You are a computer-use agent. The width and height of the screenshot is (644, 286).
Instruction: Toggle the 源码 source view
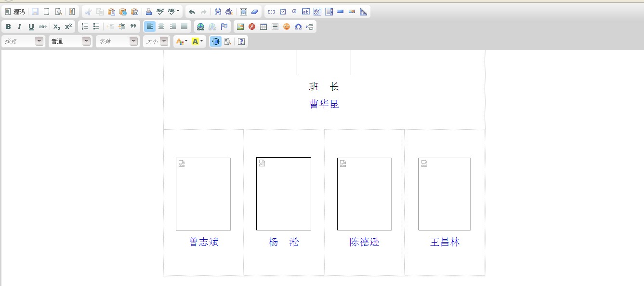(15, 12)
